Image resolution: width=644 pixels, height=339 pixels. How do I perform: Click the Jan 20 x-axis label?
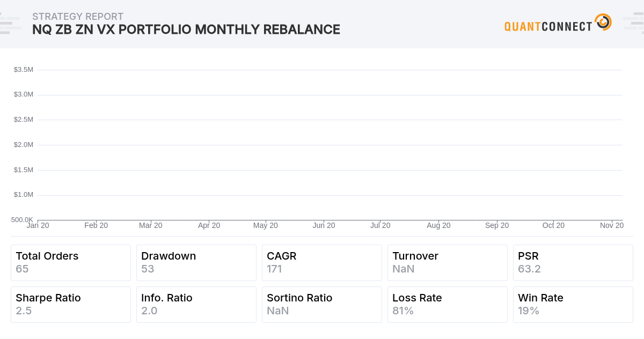pyautogui.click(x=38, y=225)
